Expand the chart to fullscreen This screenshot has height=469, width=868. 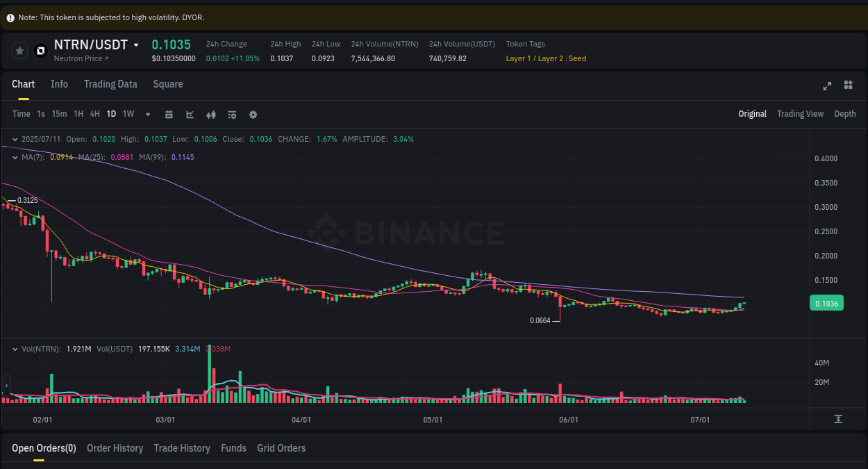pyautogui.click(x=827, y=85)
